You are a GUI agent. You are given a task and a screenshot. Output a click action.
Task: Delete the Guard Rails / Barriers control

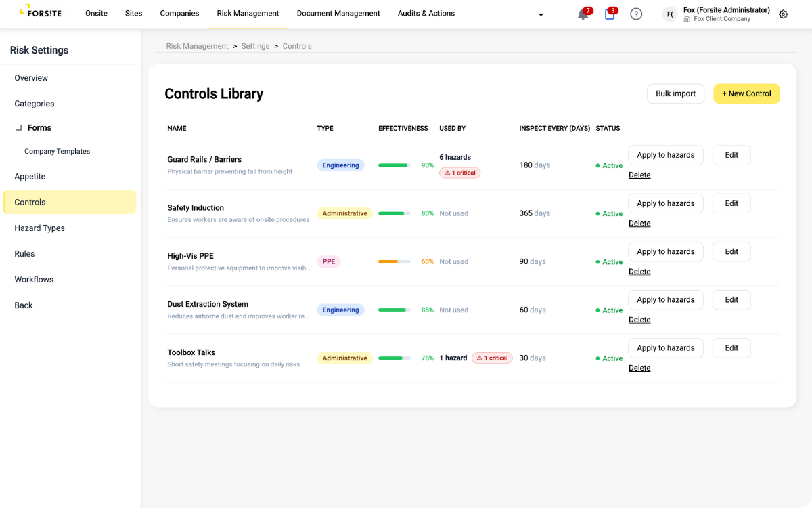tap(639, 175)
